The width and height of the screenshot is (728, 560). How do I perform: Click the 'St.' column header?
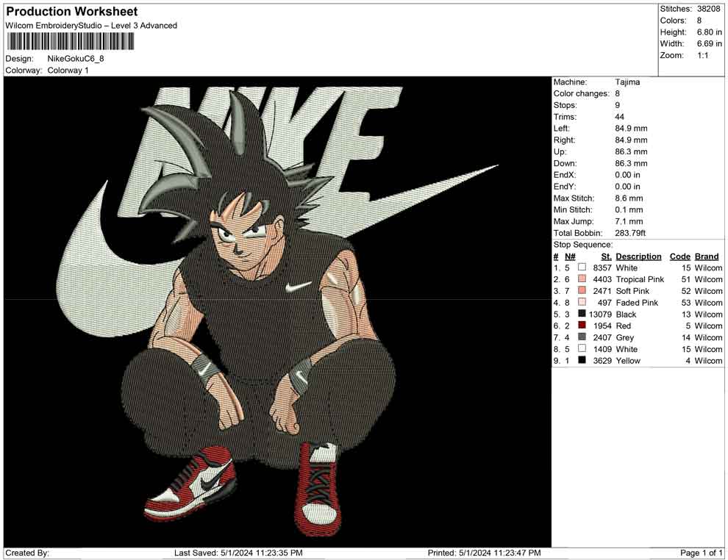click(606, 256)
